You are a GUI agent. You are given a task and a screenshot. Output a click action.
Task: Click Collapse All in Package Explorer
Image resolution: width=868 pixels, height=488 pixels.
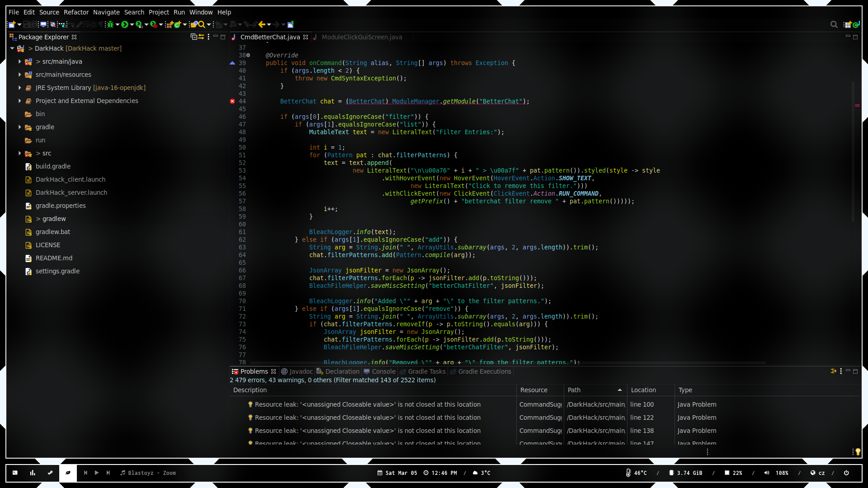pyautogui.click(x=193, y=37)
